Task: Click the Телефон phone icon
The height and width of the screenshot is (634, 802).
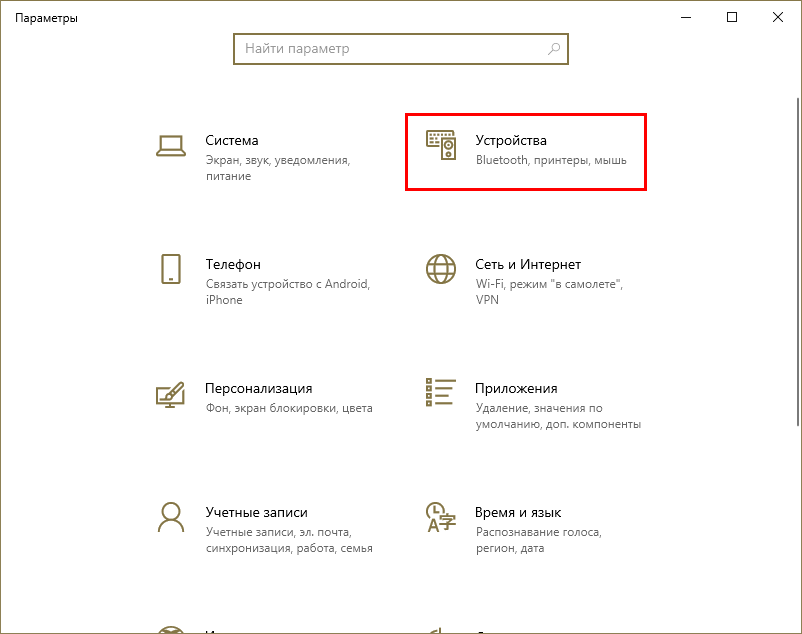Action: pos(171,269)
